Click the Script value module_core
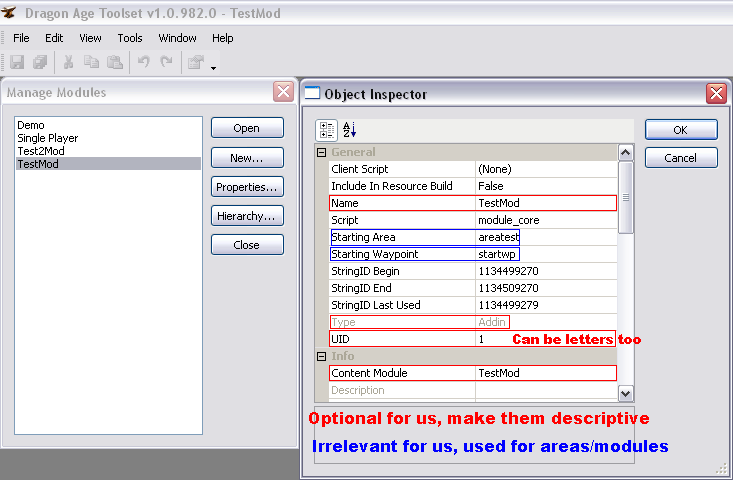Viewport: 733px width, 480px height. pyautogui.click(x=546, y=220)
